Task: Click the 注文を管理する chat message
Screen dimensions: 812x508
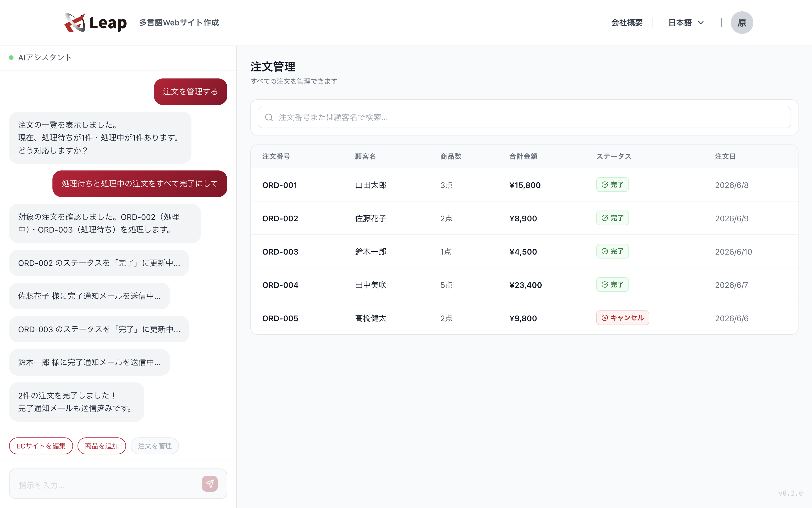Action: 190,91
